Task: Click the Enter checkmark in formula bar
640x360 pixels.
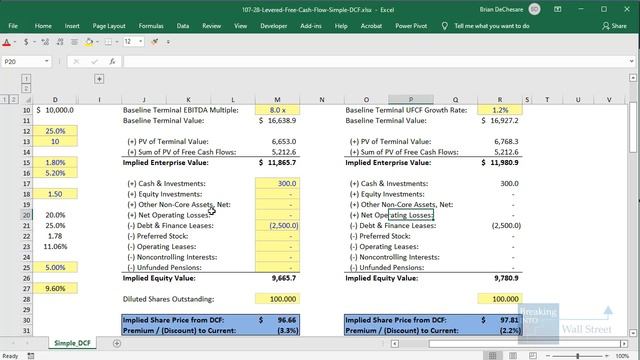Action: (x=94, y=61)
